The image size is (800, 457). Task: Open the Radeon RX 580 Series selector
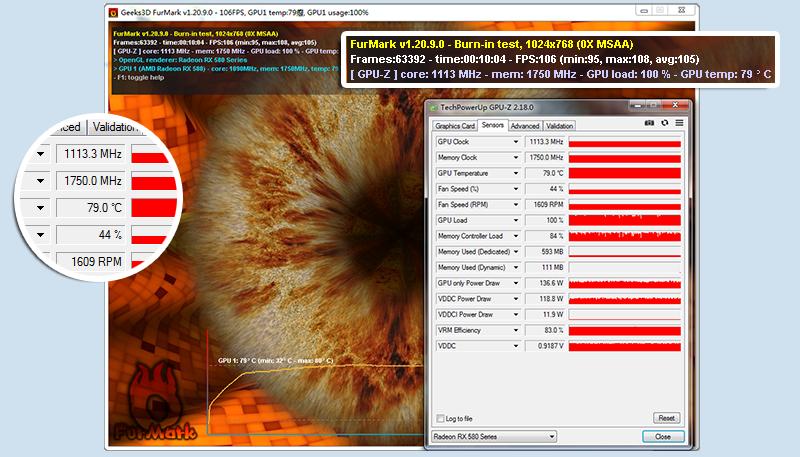[x=494, y=437]
